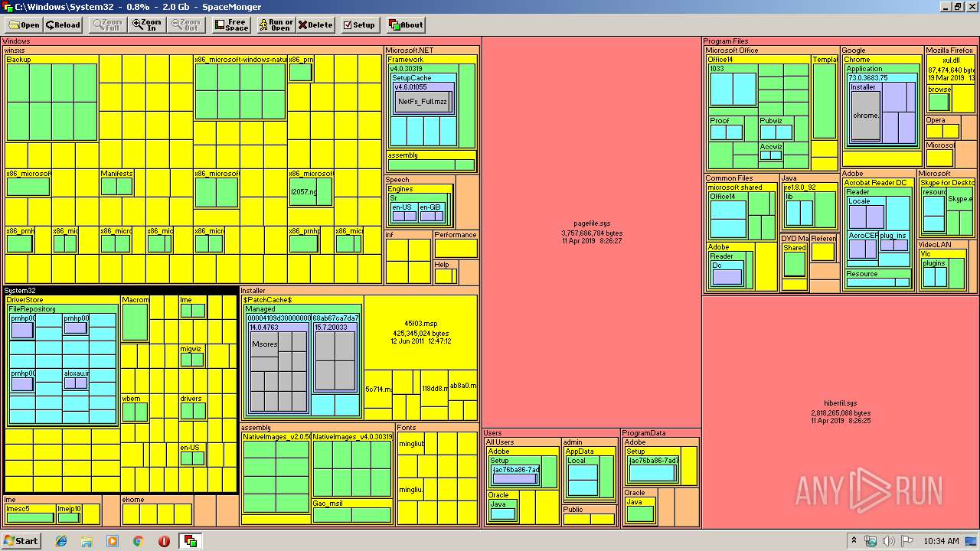Select the Windows folder label
The height and width of the screenshot is (551, 980).
click(x=17, y=41)
